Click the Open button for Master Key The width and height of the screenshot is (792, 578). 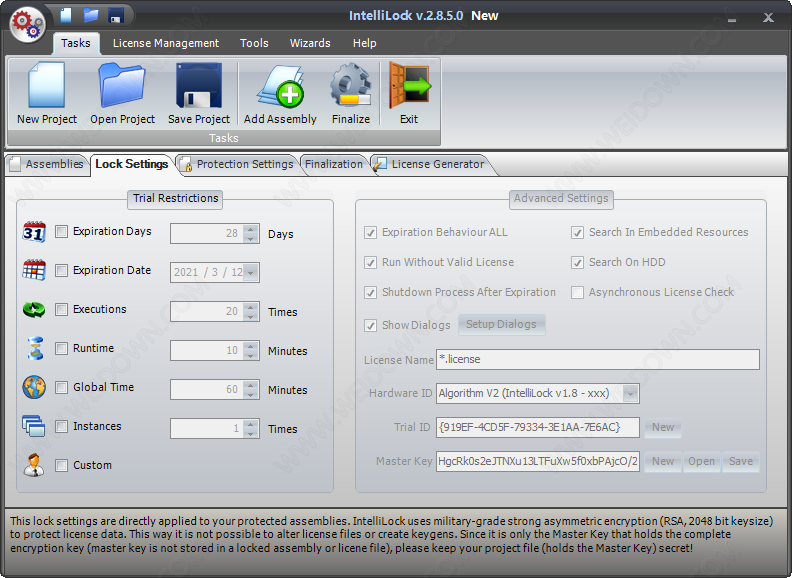[x=702, y=461]
